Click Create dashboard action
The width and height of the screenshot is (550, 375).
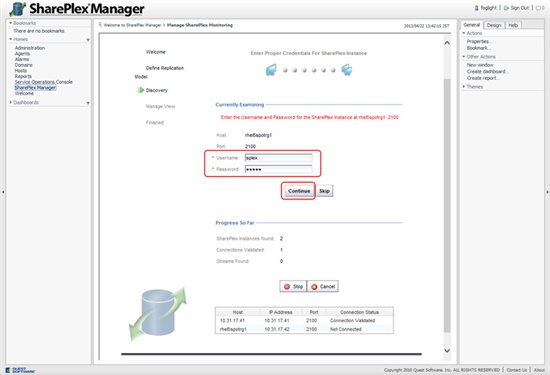click(488, 72)
